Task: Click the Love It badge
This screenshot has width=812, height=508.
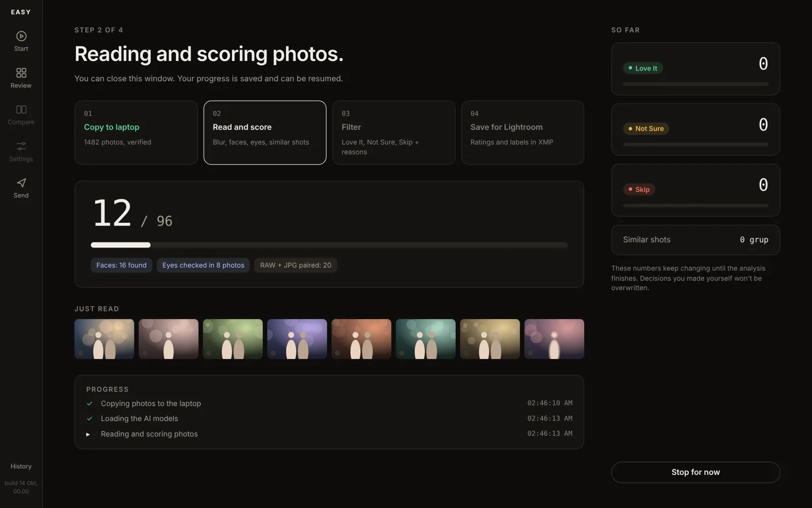Action: pos(642,68)
